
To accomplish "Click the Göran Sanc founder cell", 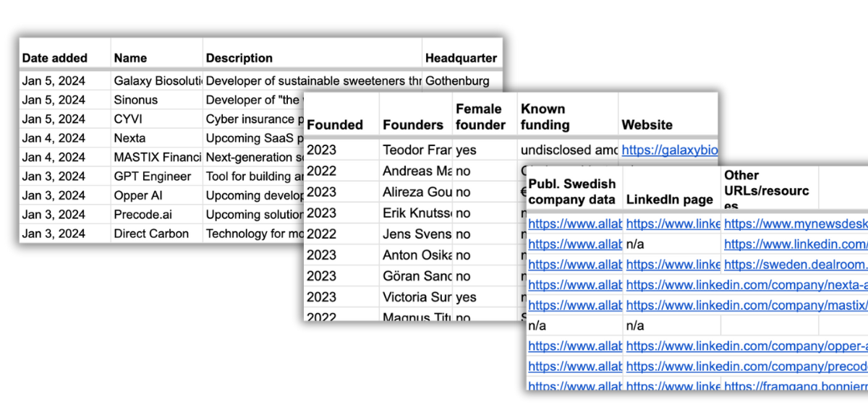I will pos(416,276).
